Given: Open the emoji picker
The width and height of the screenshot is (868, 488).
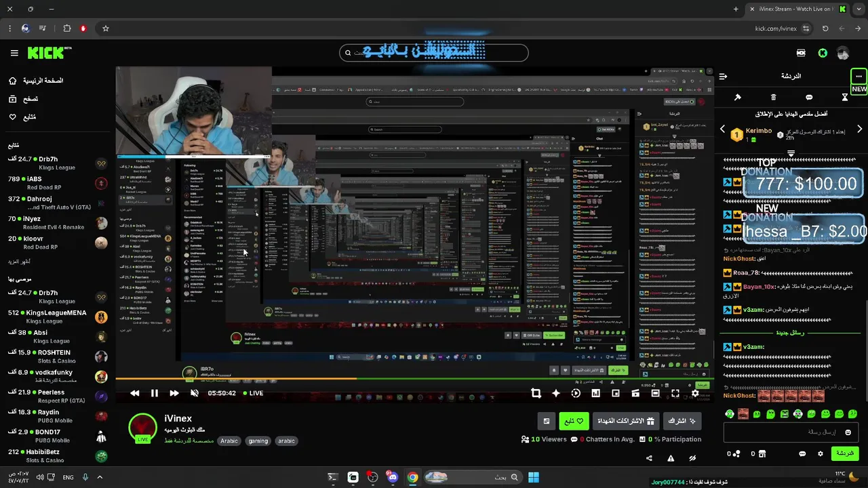Looking at the screenshot, I should click(848, 432).
